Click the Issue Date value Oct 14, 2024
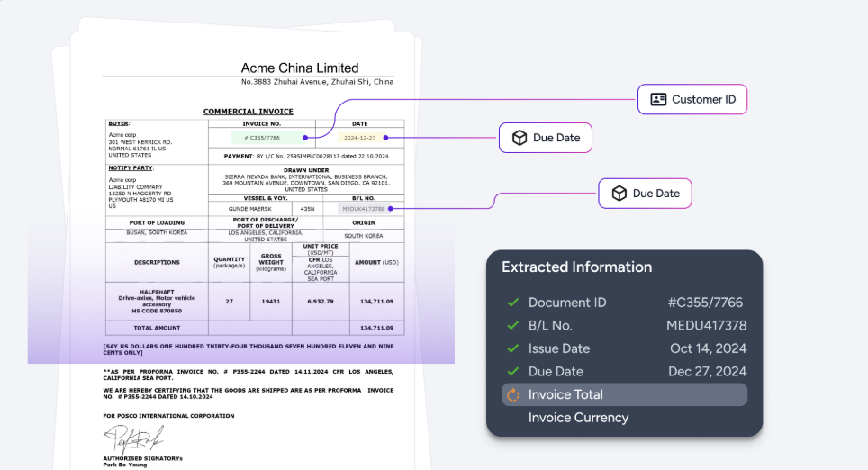 click(x=708, y=348)
